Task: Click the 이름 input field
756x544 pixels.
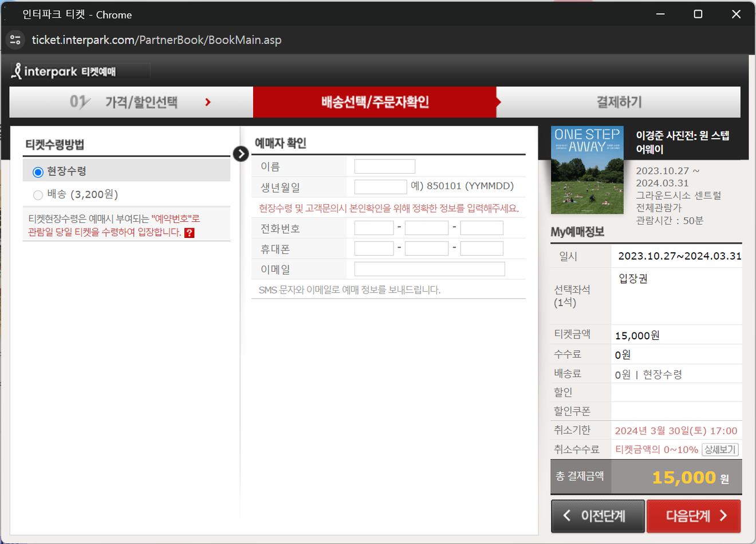Action: 385,167
